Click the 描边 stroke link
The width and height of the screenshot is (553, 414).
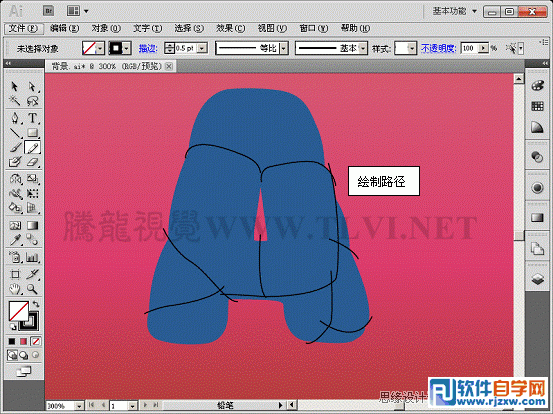148,48
